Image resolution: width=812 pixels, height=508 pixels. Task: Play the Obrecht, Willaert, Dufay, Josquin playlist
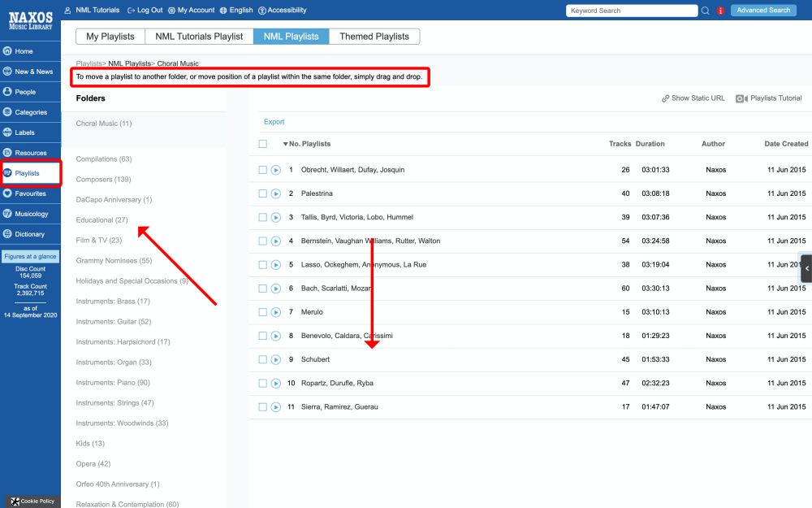(276, 170)
